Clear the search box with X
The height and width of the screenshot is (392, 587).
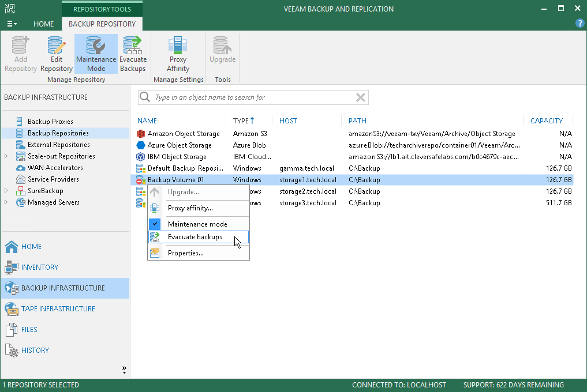(361, 97)
